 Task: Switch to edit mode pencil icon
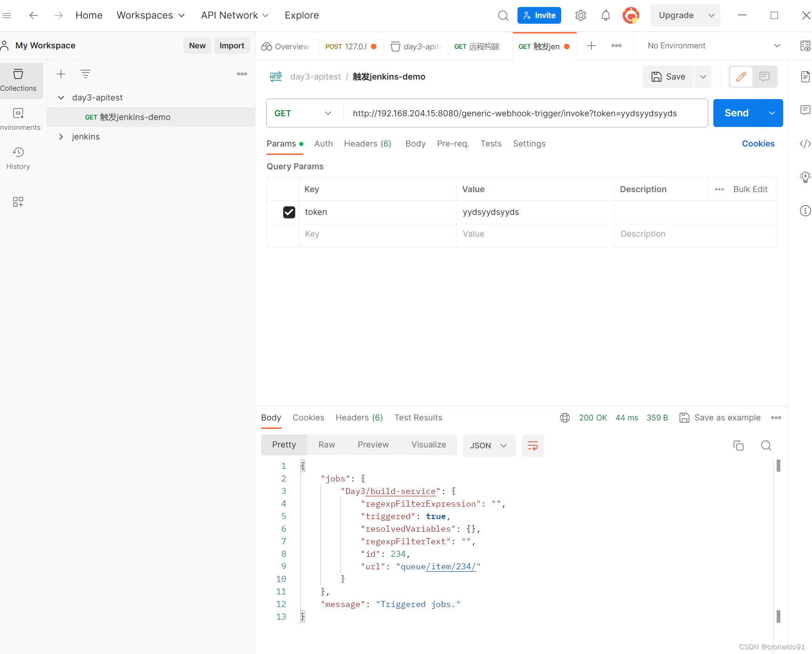click(x=741, y=77)
